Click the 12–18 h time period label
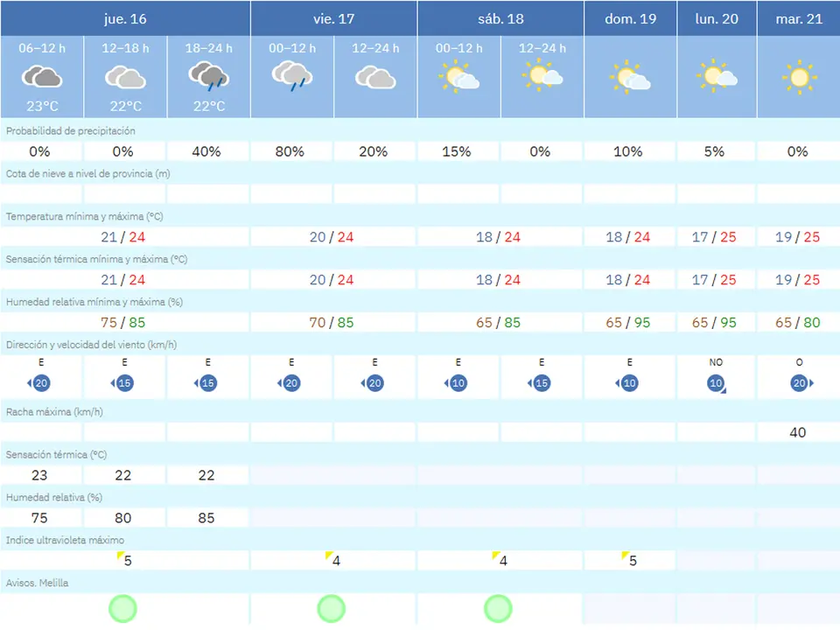This screenshot has height=630, width=840. pos(125,48)
